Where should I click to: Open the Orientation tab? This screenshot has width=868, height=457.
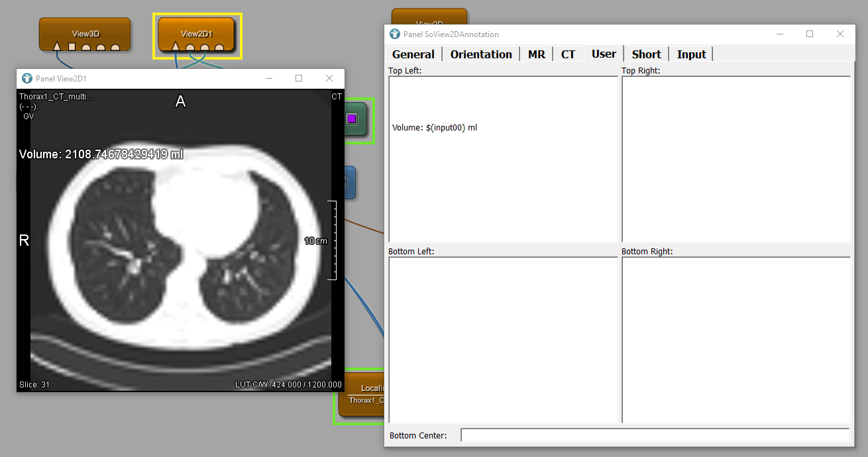481,54
